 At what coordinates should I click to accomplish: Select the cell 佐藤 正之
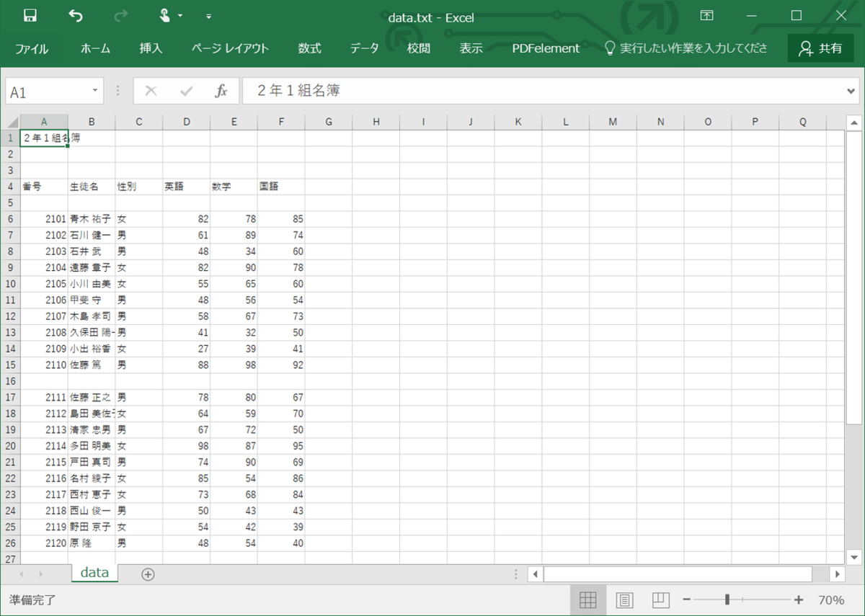(x=92, y=397)
